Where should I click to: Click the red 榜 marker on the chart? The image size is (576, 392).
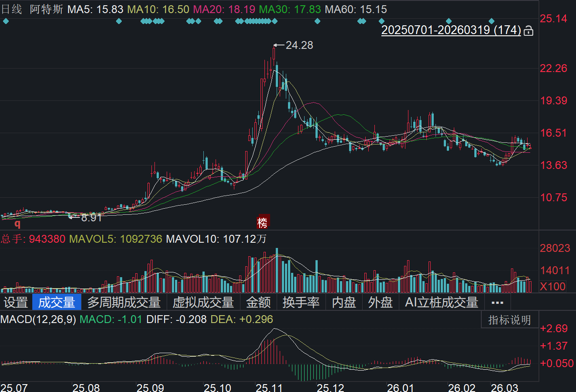(262, 222)
